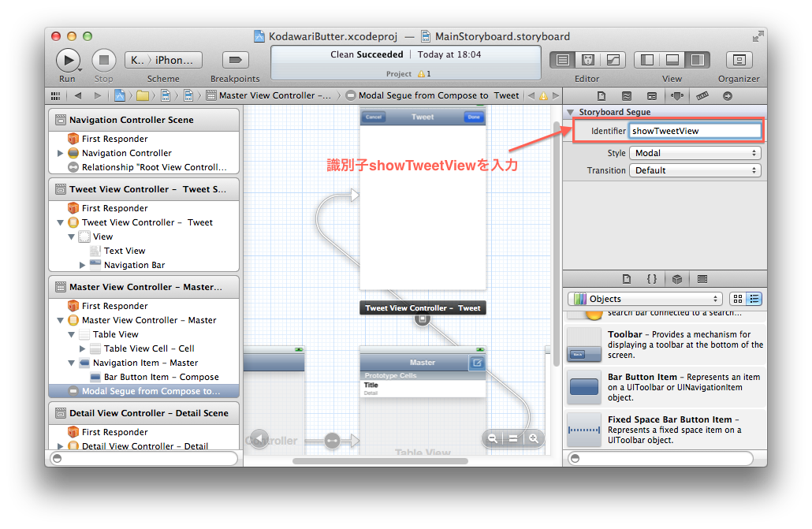This screenshot has height=529, width=812.
Task: Show the Size inspector ruler tab
Action: point(702,96)
